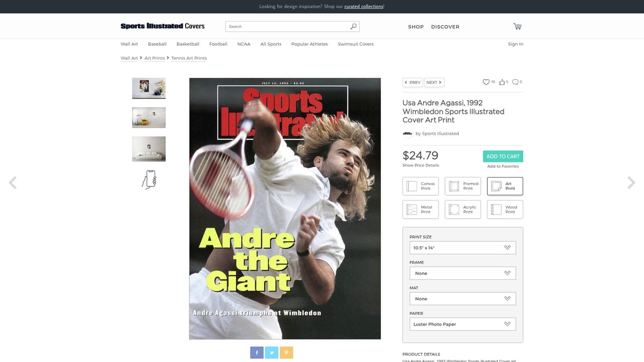This screenshot has height=362, width=644.
Task: Share the cover print on Facebook
Action: click(x=257, y=352)
